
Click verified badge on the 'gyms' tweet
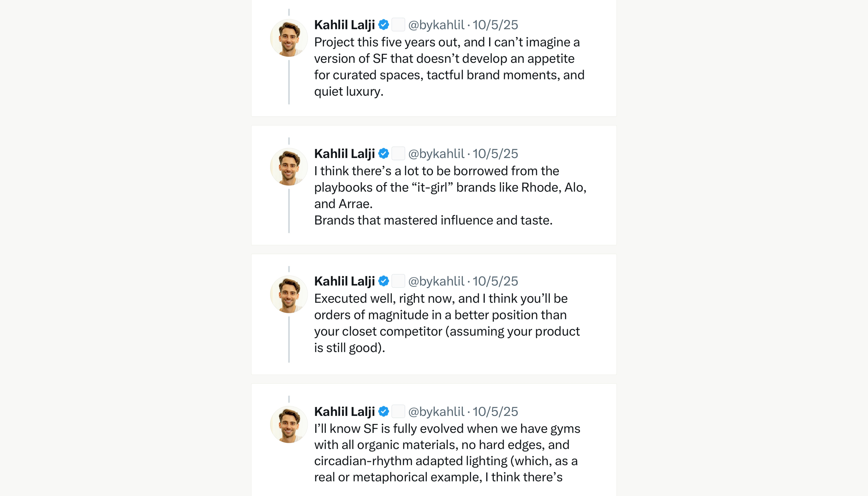pos(384,411)
